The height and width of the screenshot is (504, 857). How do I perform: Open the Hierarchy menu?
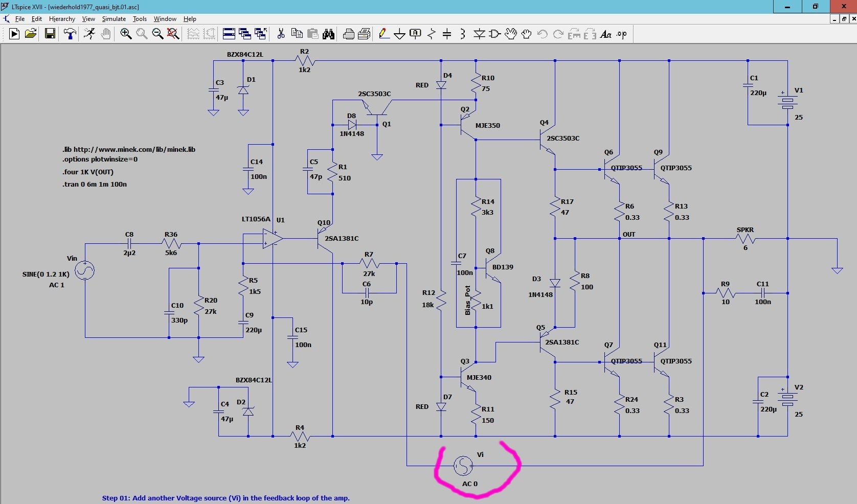click(x=62, y=19)
